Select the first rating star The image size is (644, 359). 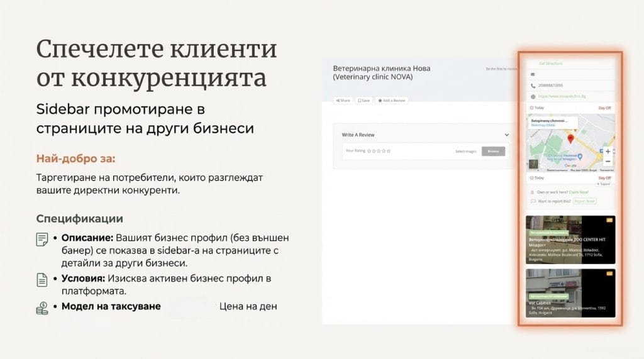point(369,151)
